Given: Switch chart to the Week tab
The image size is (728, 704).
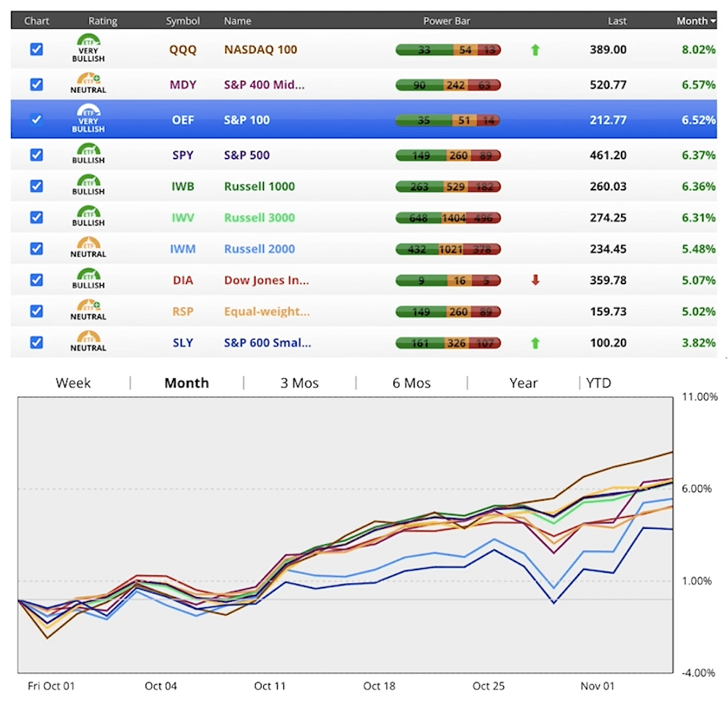Looking at the screenshot, I should click(x=73, y=383).
